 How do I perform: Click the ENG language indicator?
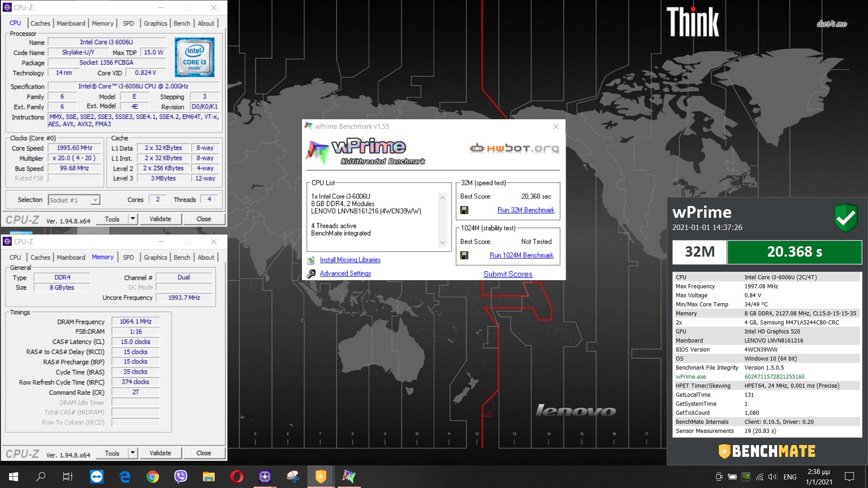point(790,477)
